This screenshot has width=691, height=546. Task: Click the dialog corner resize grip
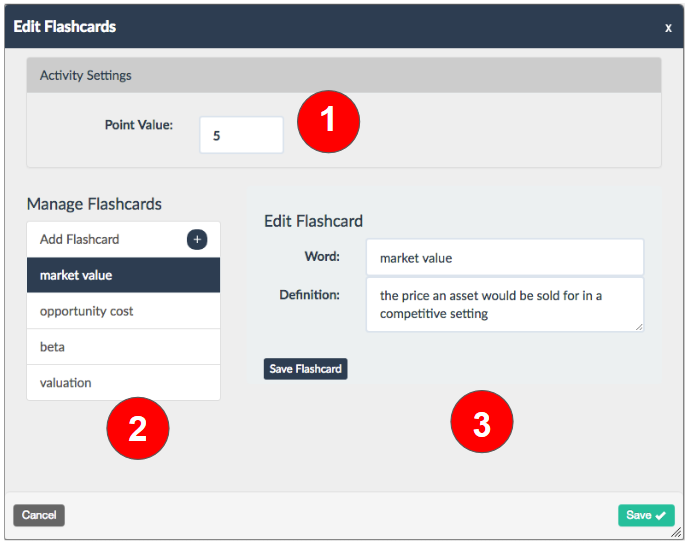[x=676, y=533]
